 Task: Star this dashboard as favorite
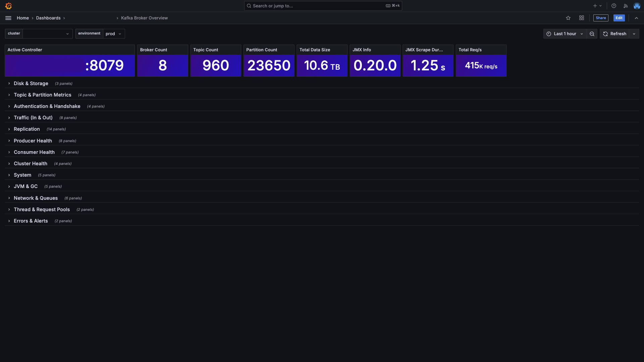[x=568, y=18]
